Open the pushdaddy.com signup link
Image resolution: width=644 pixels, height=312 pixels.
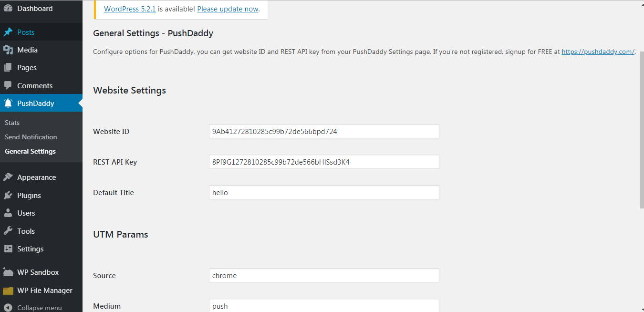click(598, 52)
